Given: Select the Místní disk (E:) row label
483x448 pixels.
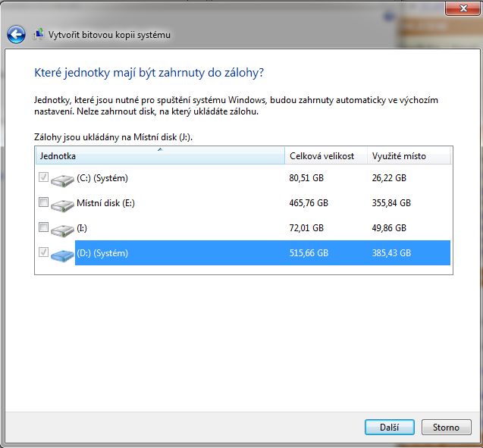Looking at the screenshot, I should click(105, 203).
